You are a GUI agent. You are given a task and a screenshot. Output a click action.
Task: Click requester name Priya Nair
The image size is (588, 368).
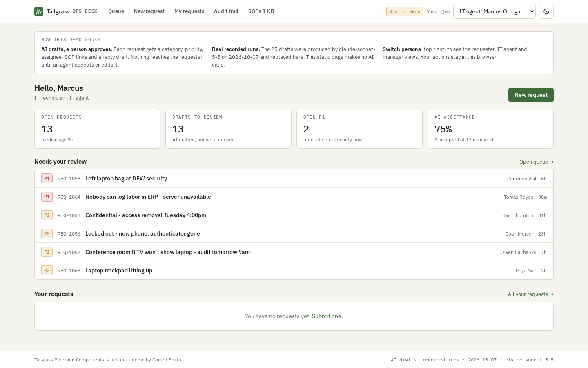tap(526, 271)
